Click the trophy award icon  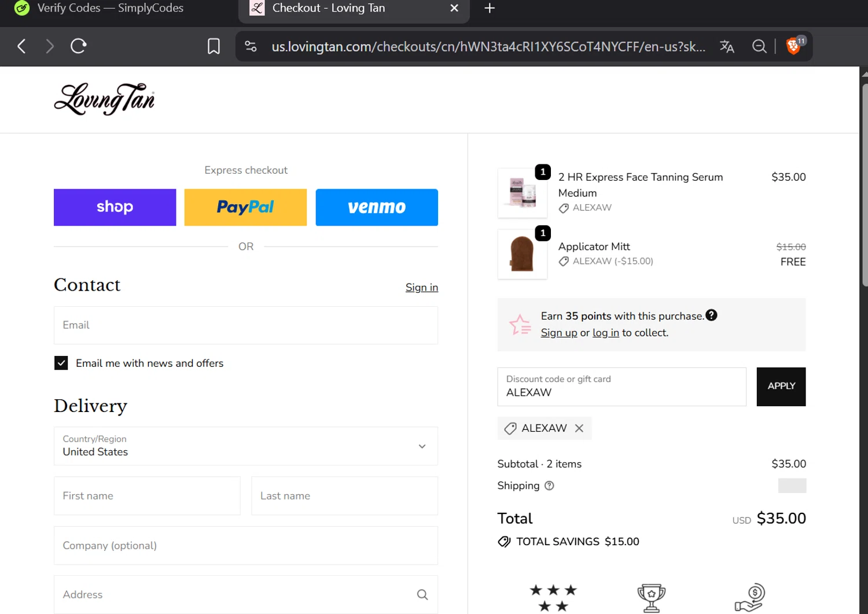[x=652, y=598]
